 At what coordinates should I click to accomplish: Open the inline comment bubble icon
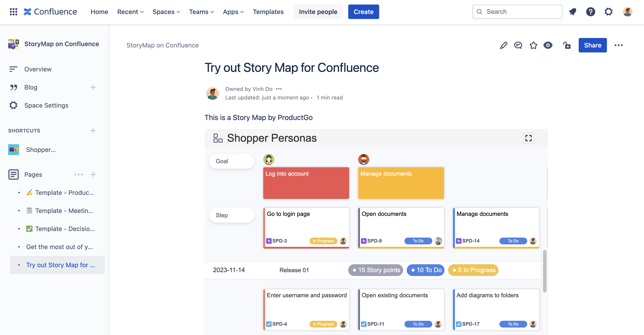pos(518,45)
